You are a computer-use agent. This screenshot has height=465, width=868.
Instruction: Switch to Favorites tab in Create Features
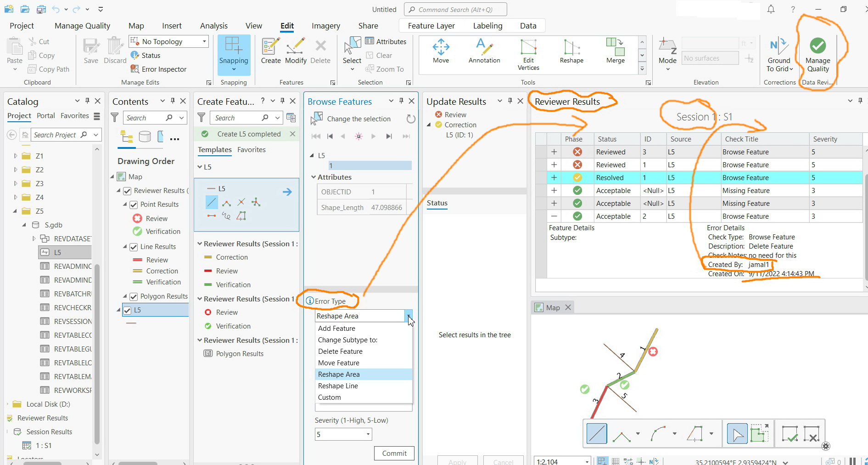click(252, 150)
